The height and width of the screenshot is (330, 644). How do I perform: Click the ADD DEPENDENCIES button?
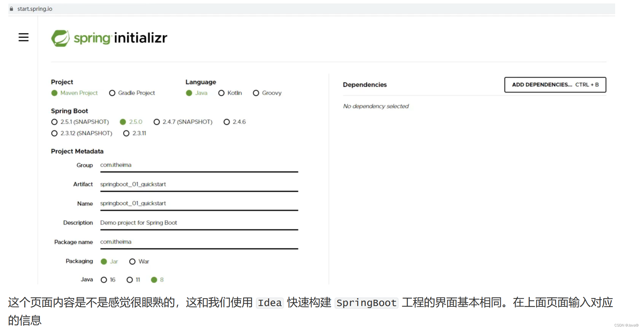[555, 84]
